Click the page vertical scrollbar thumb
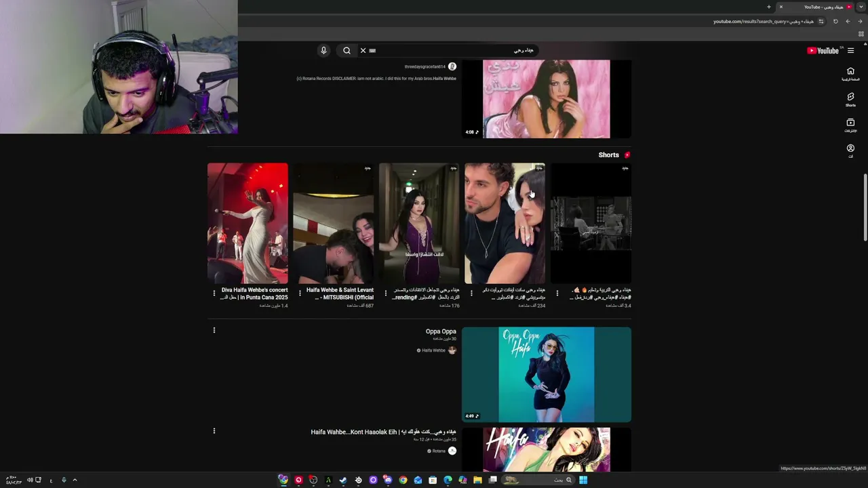The width and height of the screenshot is (868, 488). (865, 207)
